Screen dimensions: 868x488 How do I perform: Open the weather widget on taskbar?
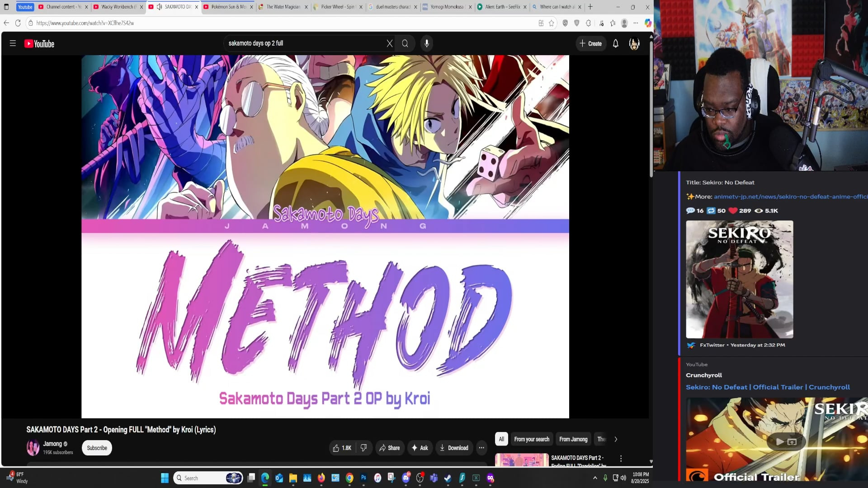[17, 478]
